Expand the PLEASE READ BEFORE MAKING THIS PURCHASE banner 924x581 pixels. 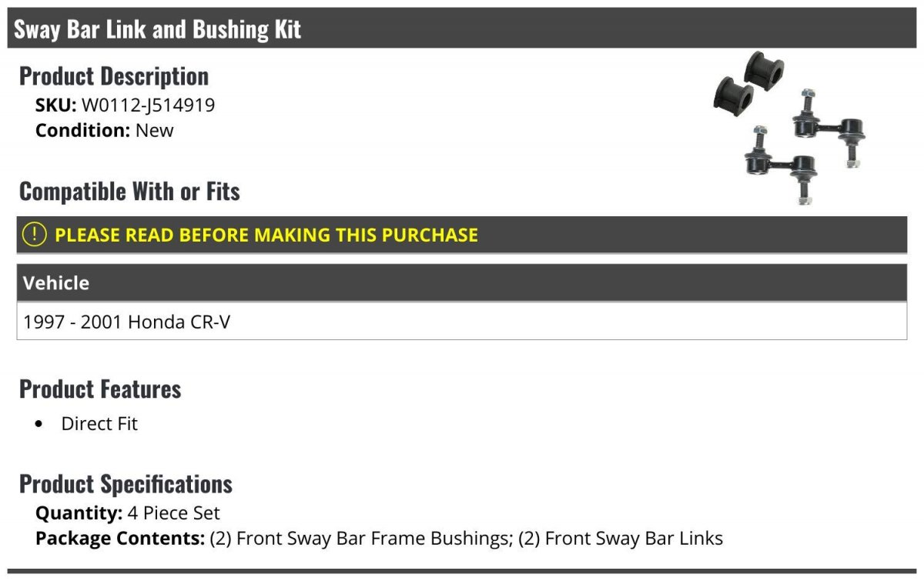coord(462,235)
